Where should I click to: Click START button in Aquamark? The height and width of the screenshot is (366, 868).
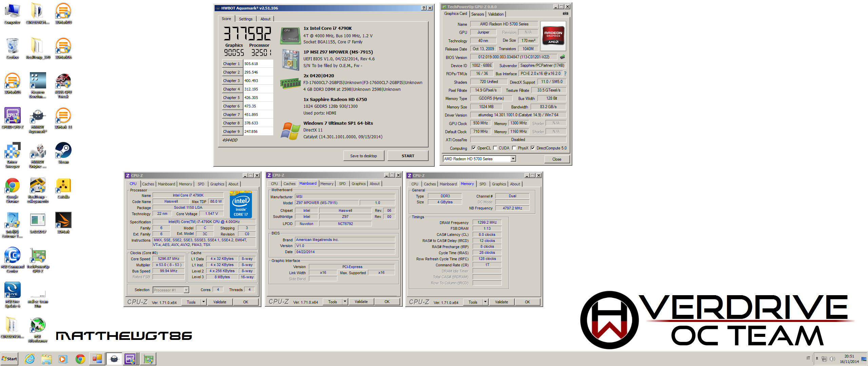click(408, 156)
